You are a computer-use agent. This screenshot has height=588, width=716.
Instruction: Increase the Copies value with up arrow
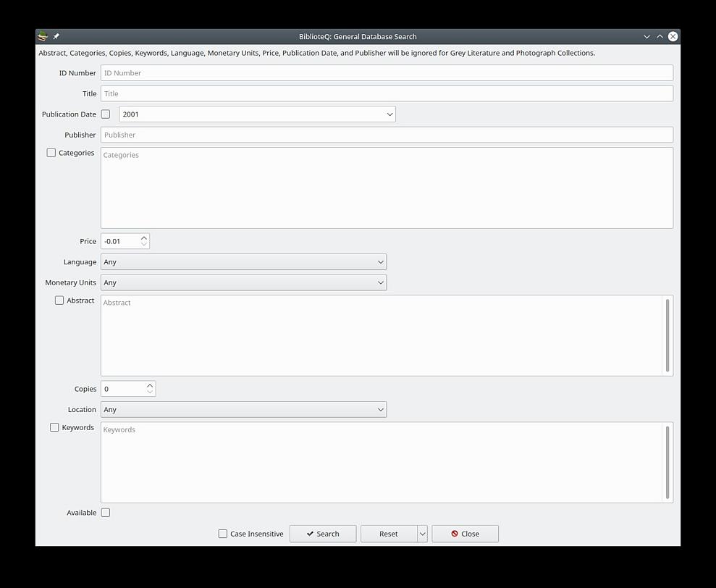pyautogui.click(x=150, y=385)
